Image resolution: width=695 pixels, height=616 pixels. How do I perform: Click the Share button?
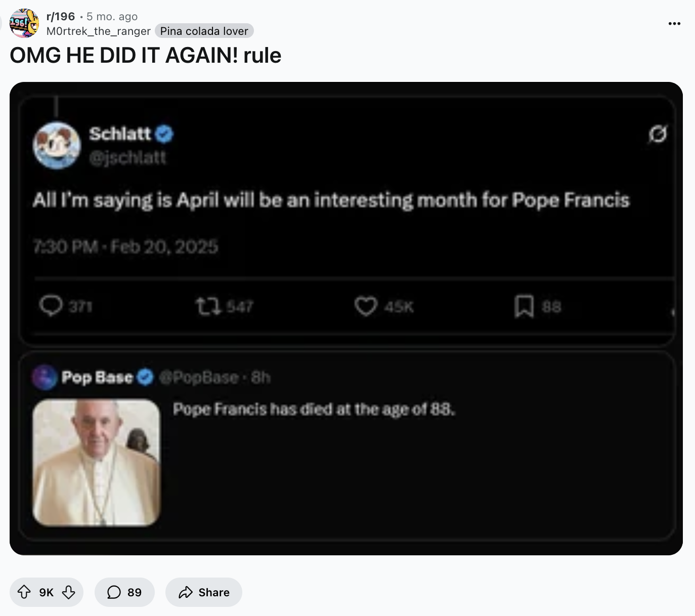point(204,592)
